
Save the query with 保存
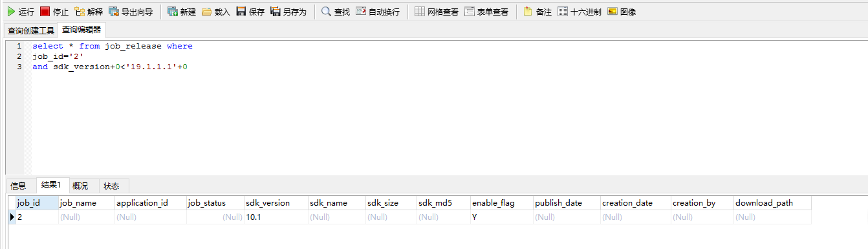click(x=250, y=12)
